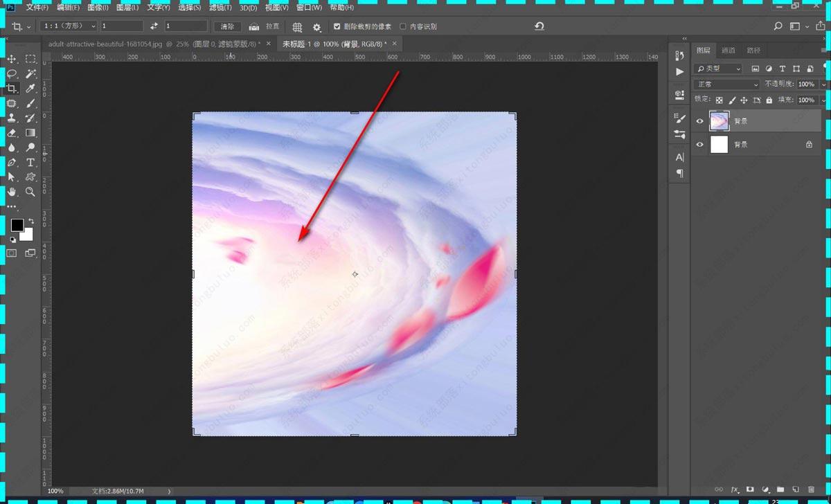Image resolution: width=831 pixels, height=504 pixels.
Task: Expand the 正常 blend mode dropdown
Action: pyautogui.click(x=726, y=84)
